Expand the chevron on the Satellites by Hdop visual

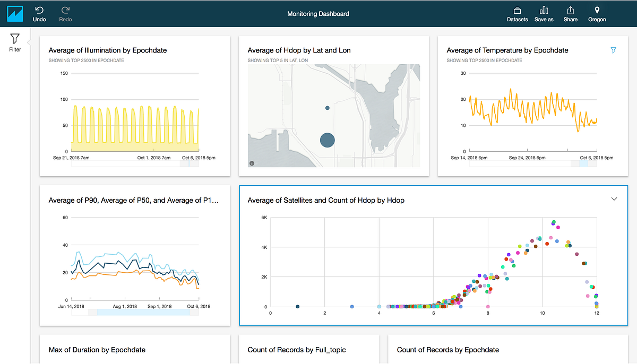pyautogui.click(x=614, y=198)
